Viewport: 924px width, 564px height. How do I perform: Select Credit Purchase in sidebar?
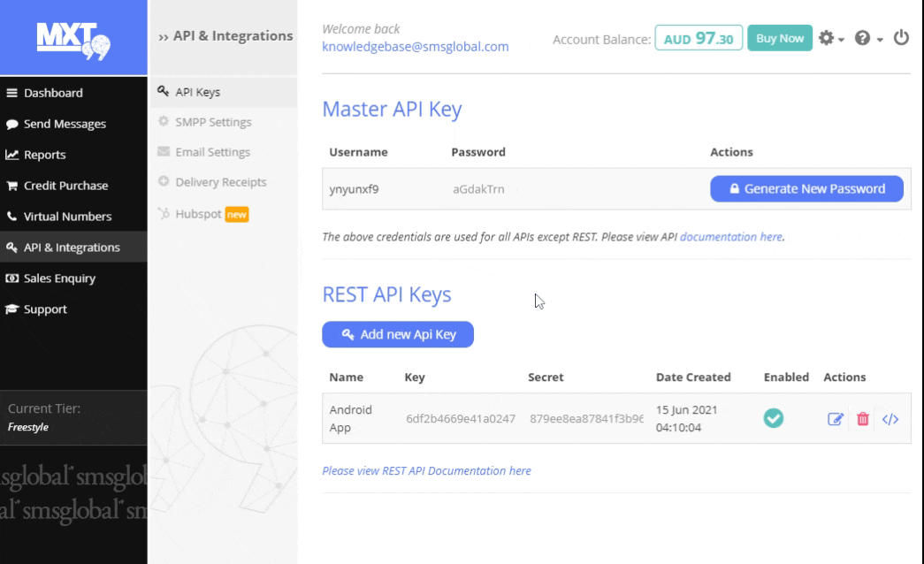coord(65,186)
